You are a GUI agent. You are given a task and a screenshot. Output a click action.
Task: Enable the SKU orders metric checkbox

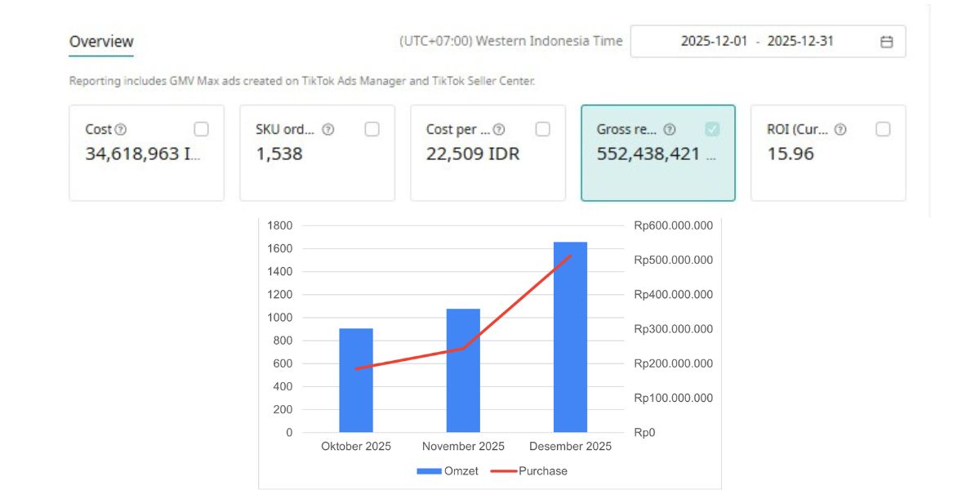tap(372, 129)
